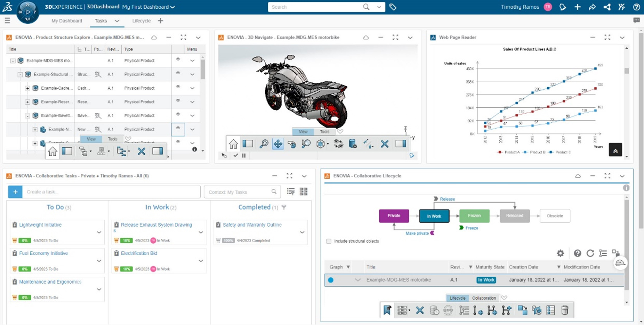Click the tag icon beside the search bar
Viewport: 644px width, 325px height.
[393, 7]
